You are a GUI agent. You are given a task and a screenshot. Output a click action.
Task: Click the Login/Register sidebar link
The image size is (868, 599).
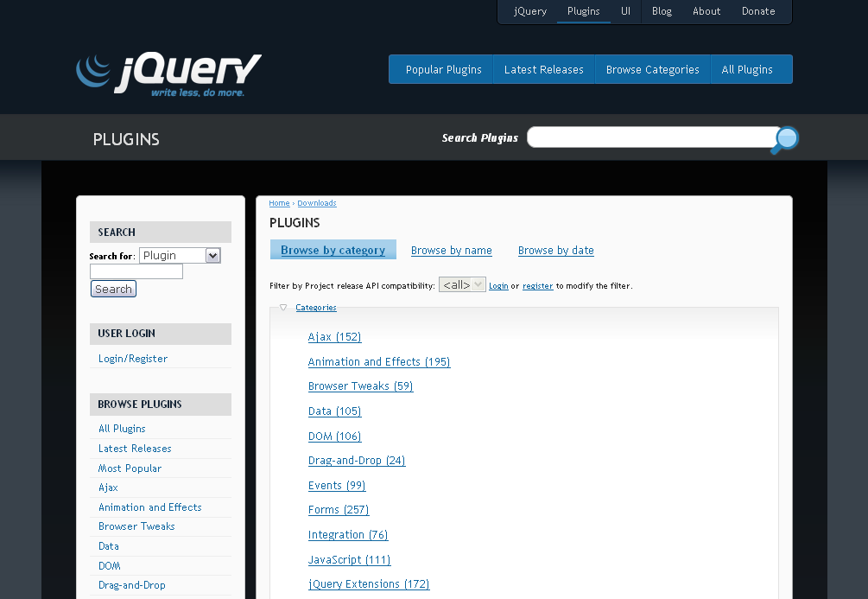(x=133, y=359)
